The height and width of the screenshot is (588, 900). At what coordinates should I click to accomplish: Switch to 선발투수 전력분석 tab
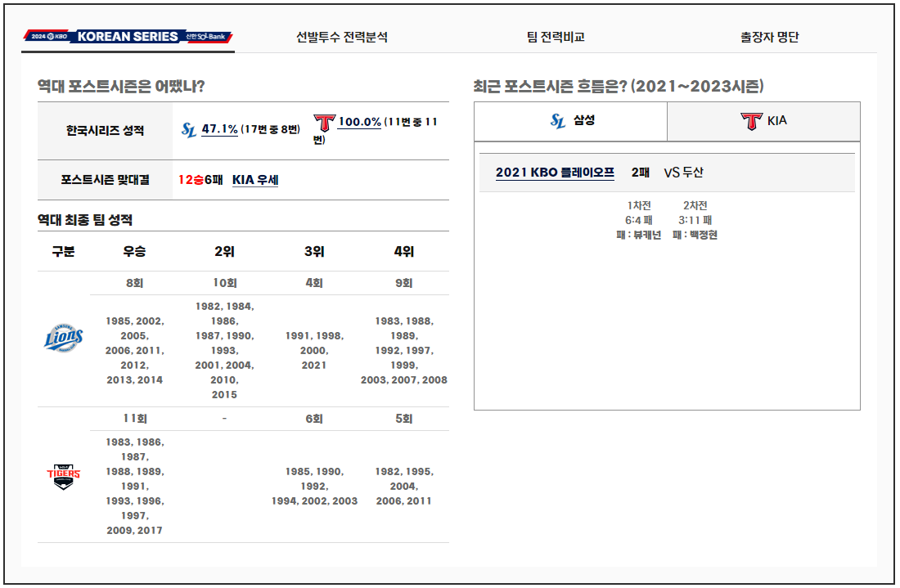[x=341, y=37]
